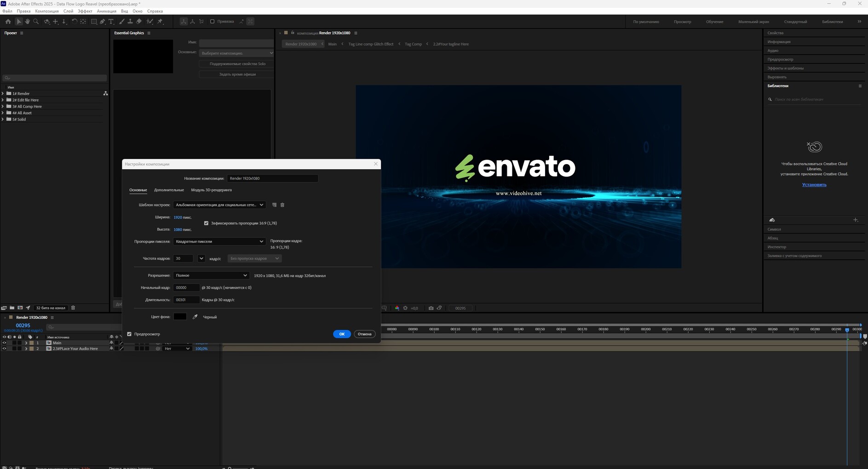Click OK button in composition settings
The width and height of the screenshot is (868, 469).
point(342,334)
